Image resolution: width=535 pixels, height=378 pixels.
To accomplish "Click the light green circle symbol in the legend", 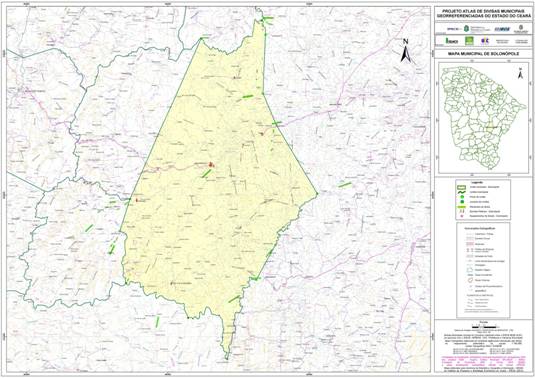I will pyautogui.click(x=462, y=197).
